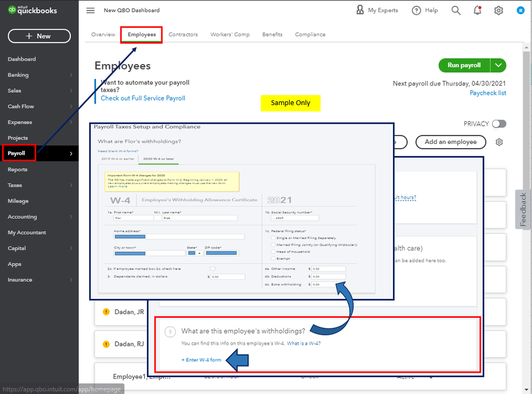Click the Run payroll button

click(464, 65)
